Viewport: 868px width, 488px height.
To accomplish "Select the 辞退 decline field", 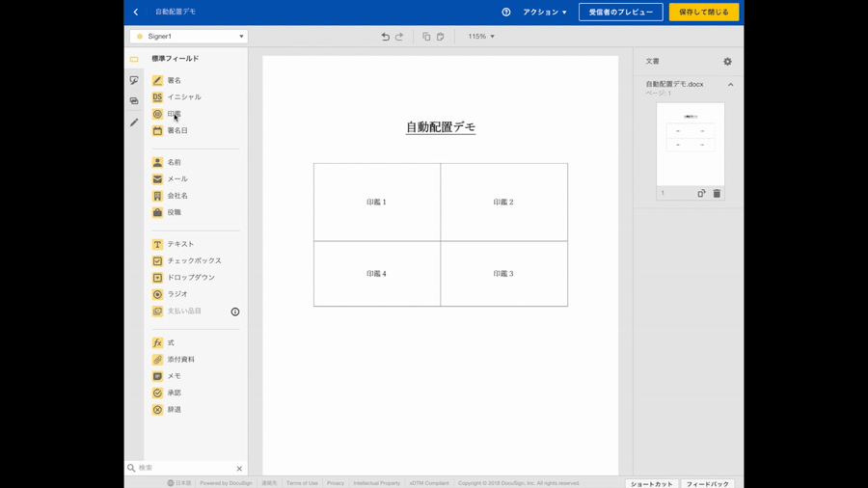I will (167, 410).
